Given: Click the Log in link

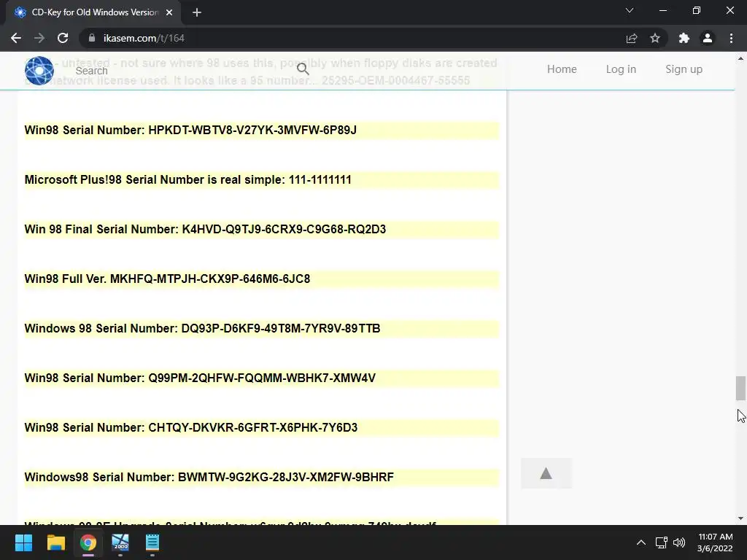Looking at the screenshot, I should 621,69.
